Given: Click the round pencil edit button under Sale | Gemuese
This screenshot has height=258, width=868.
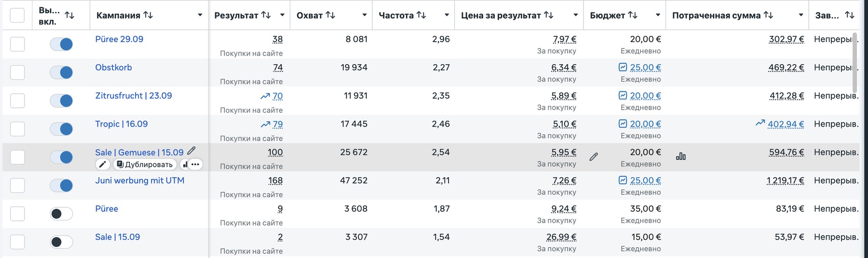Looking at the screenshot, I should pyautogui.click(x=102, y=164).
